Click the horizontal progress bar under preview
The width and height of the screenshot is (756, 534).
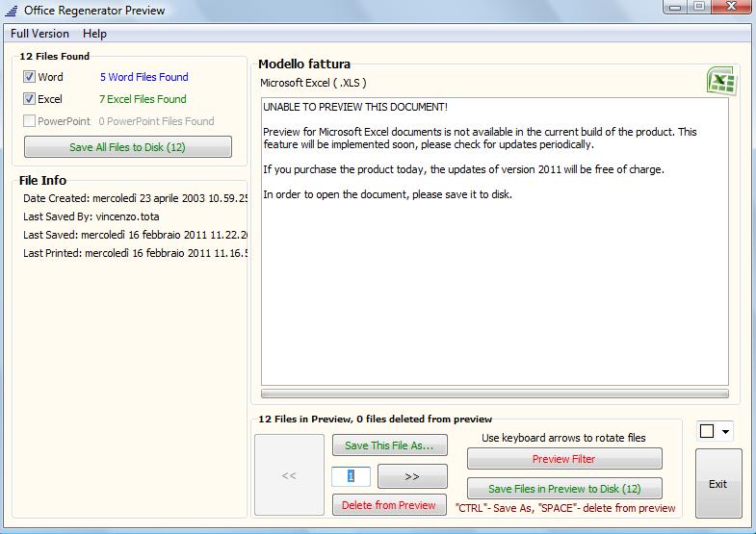click(495, 394)
